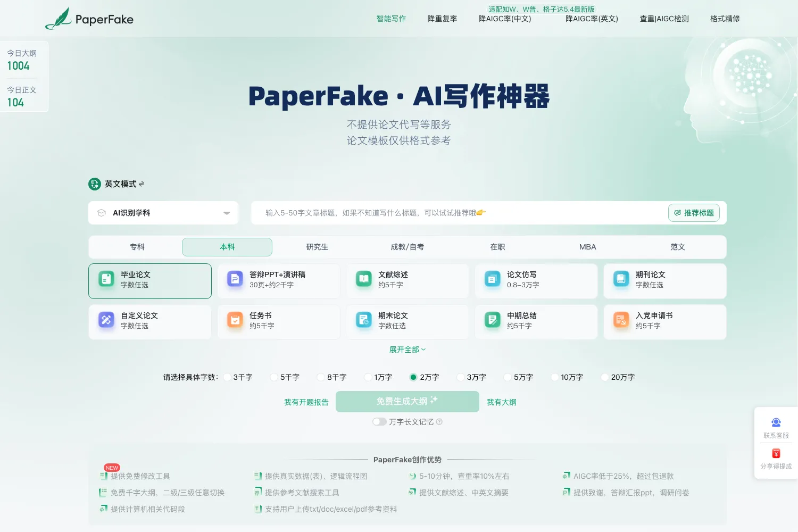This screenshot has height=532, width=798.
Task: Select the 2万字 word count option
Action: click(425, 377)
